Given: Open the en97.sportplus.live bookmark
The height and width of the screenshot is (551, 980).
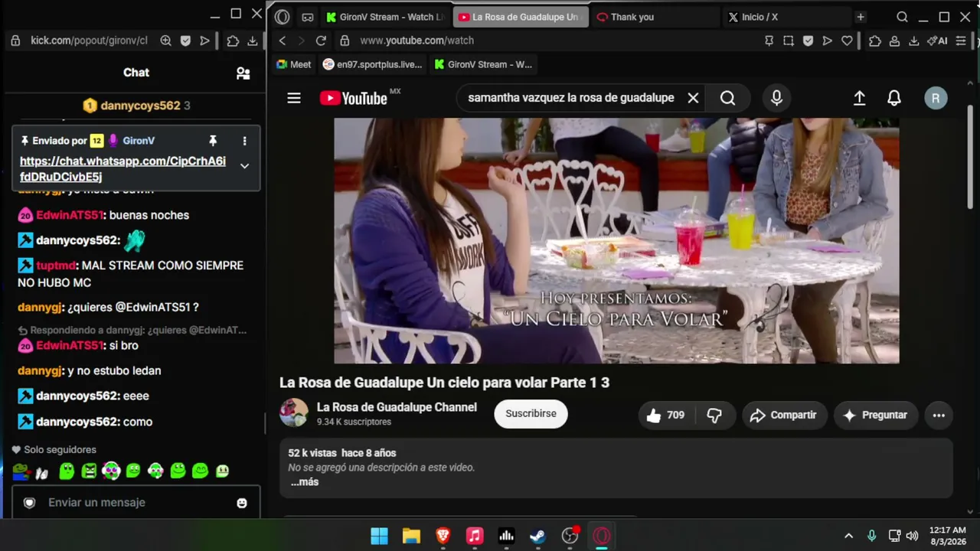Looking at the screenshot, I should 373,64.
